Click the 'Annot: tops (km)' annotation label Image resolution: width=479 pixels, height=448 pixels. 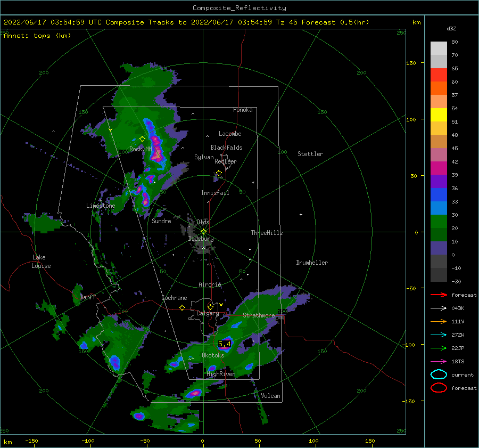(37, 36)
